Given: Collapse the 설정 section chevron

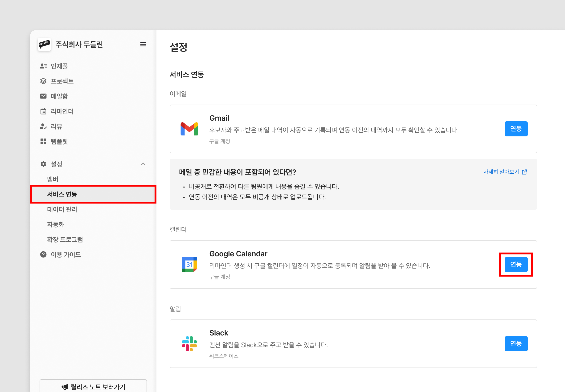Looking at the screenshot, I should (x=143, y=164).
